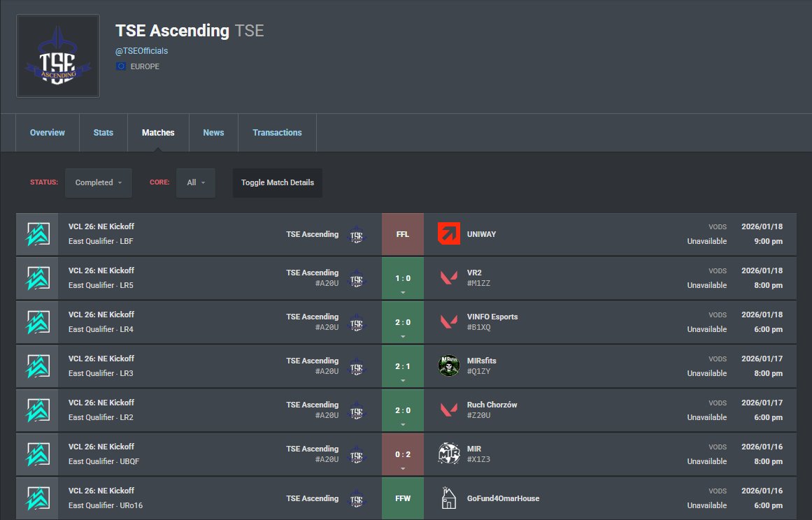Click TSE logo in the GoFund4OmarHouse row
This screenshot has width=812, height=520.
[x=356, y=498]
